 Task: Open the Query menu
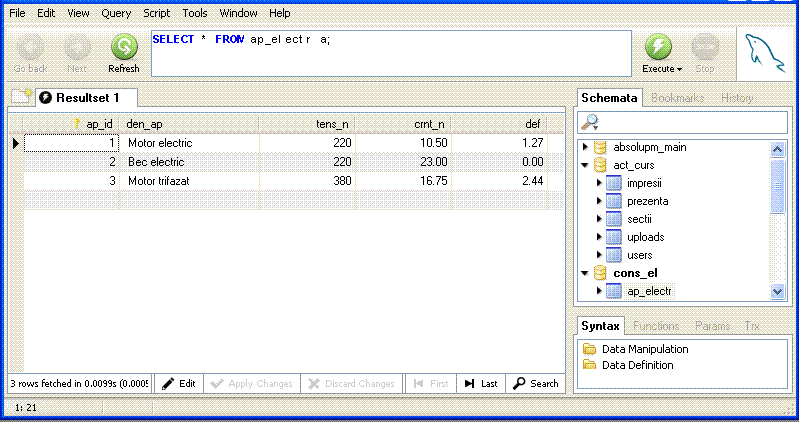click(x=116, y=14)
